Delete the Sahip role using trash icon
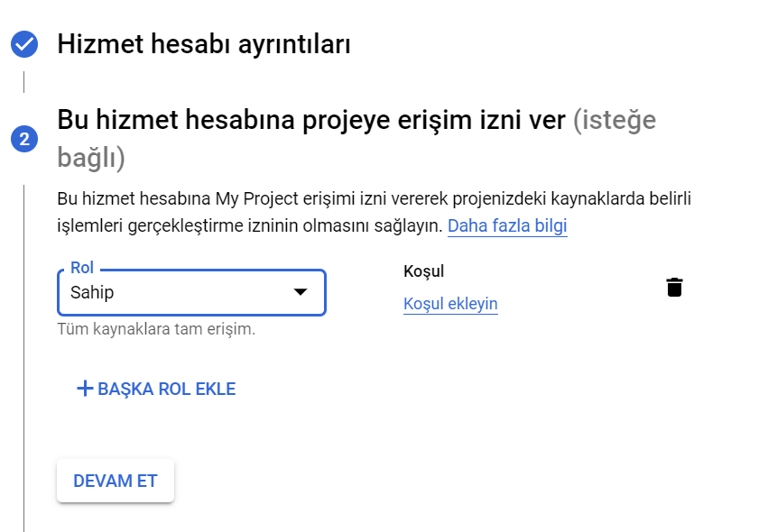 coord(674,288)
